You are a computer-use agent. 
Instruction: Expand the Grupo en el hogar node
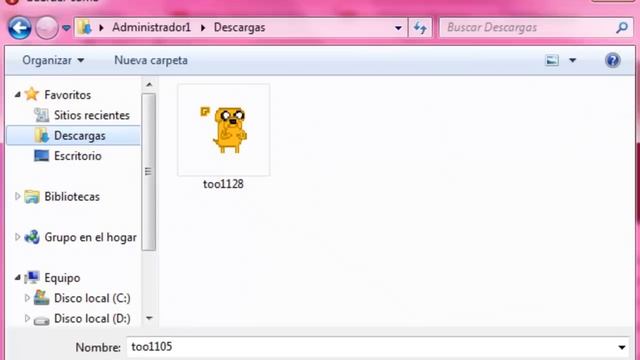[x=17, y=237]
